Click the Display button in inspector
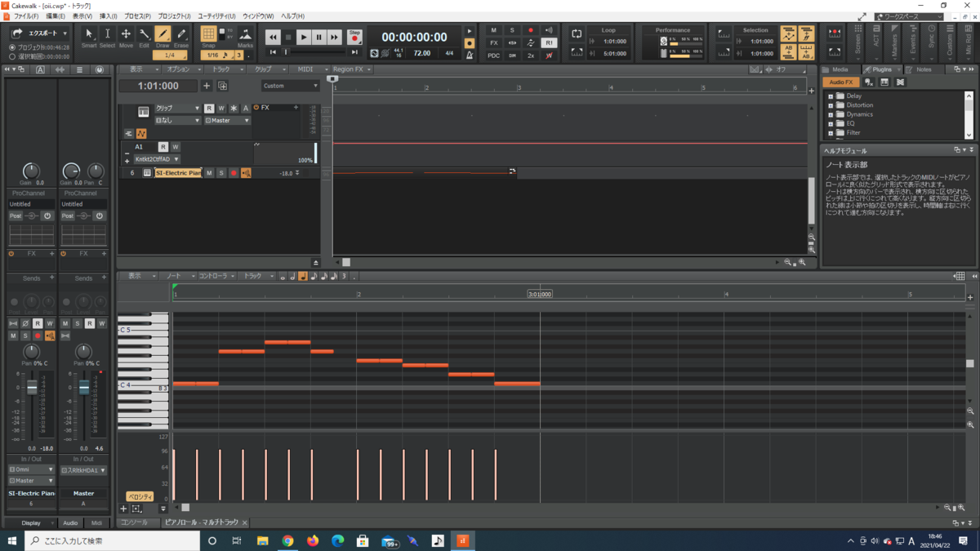 31,522
